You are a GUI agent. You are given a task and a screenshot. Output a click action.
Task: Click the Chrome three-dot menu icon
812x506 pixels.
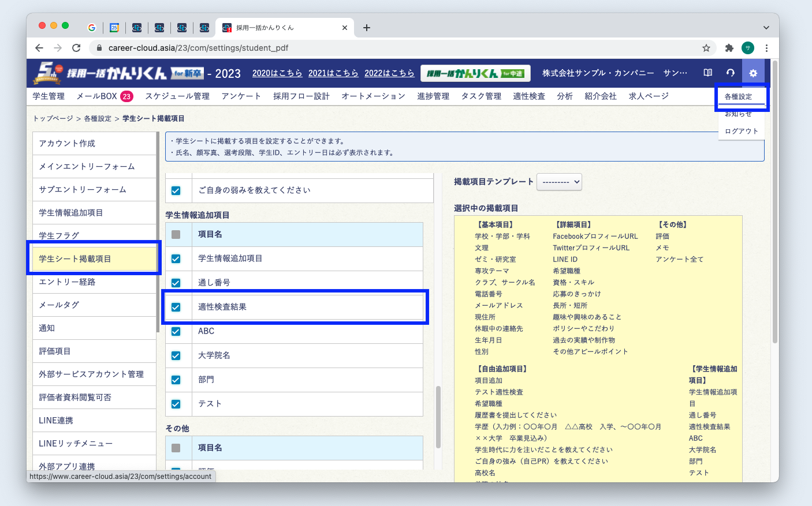pyautogui.click(x=766, y=48)
